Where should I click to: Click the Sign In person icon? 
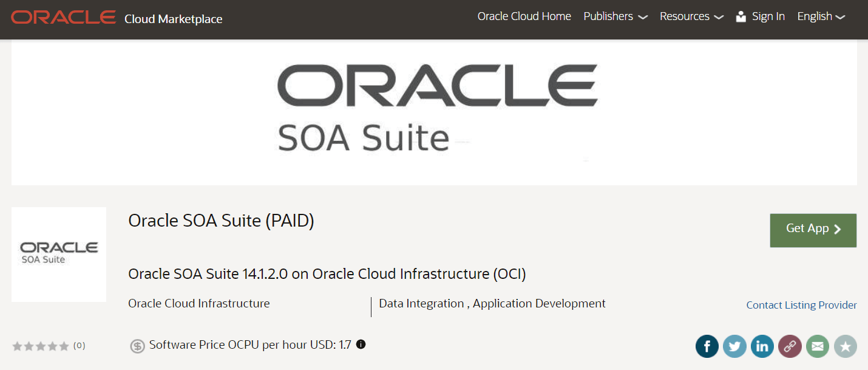(x=741, y=16)
